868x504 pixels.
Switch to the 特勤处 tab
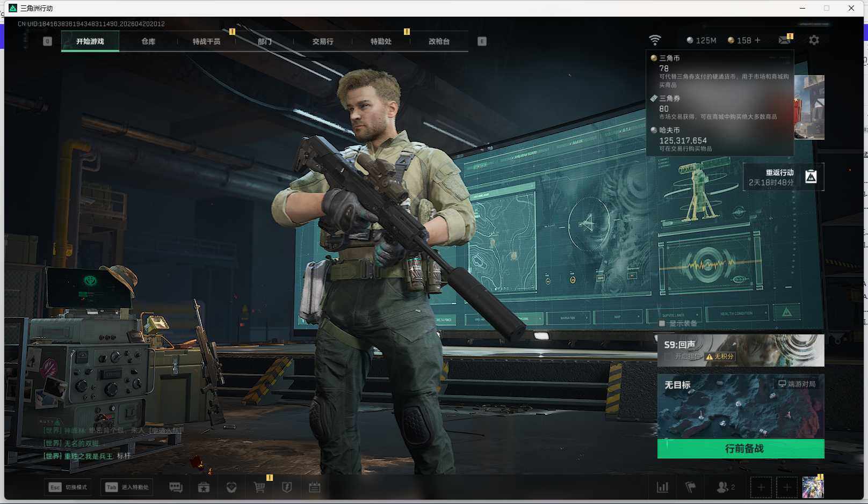381,41
